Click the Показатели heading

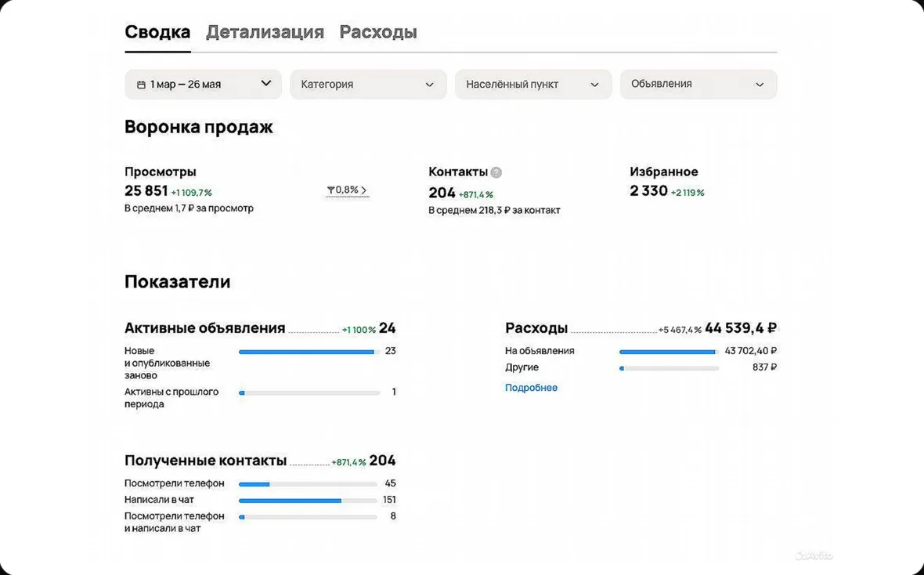178,282
